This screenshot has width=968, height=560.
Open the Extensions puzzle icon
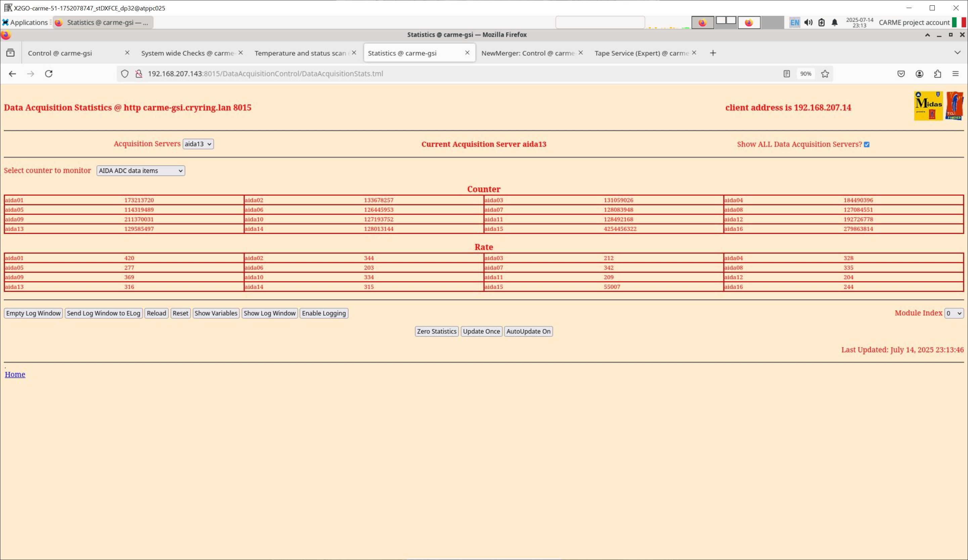click(937, 74)
